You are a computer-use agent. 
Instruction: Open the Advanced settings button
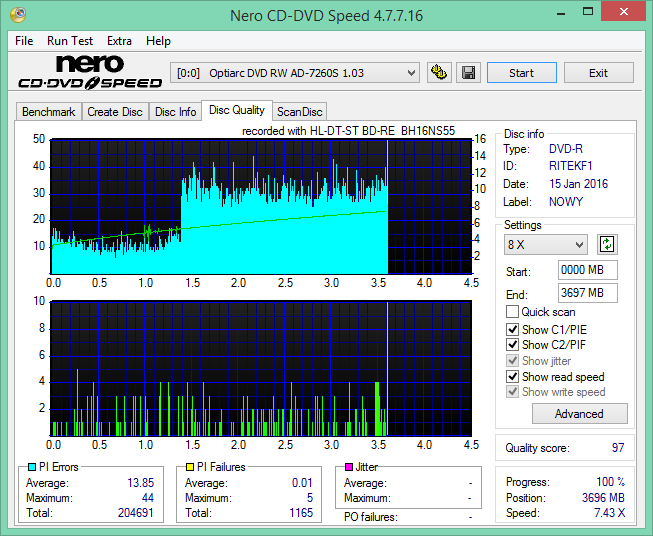click(x=579, y=414)
